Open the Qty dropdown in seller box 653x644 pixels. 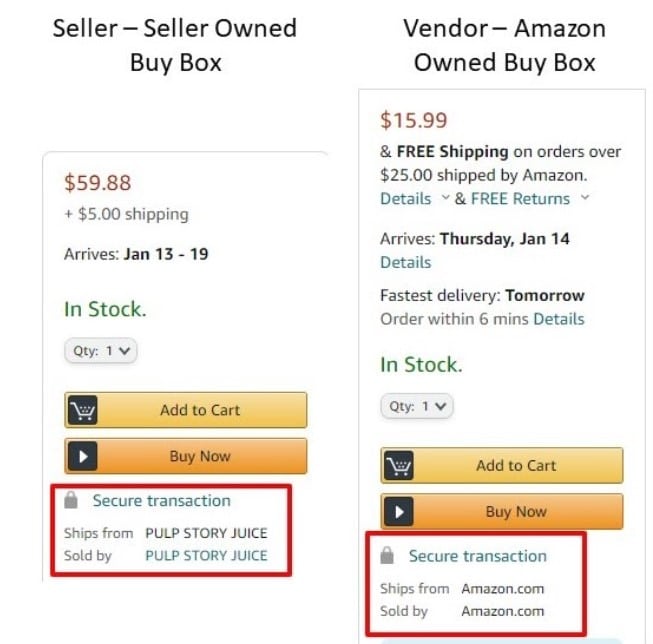tap(102, 351)
